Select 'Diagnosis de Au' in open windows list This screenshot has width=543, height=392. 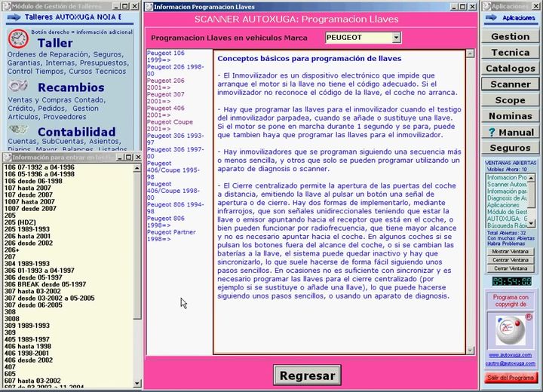tap(507, 198)
